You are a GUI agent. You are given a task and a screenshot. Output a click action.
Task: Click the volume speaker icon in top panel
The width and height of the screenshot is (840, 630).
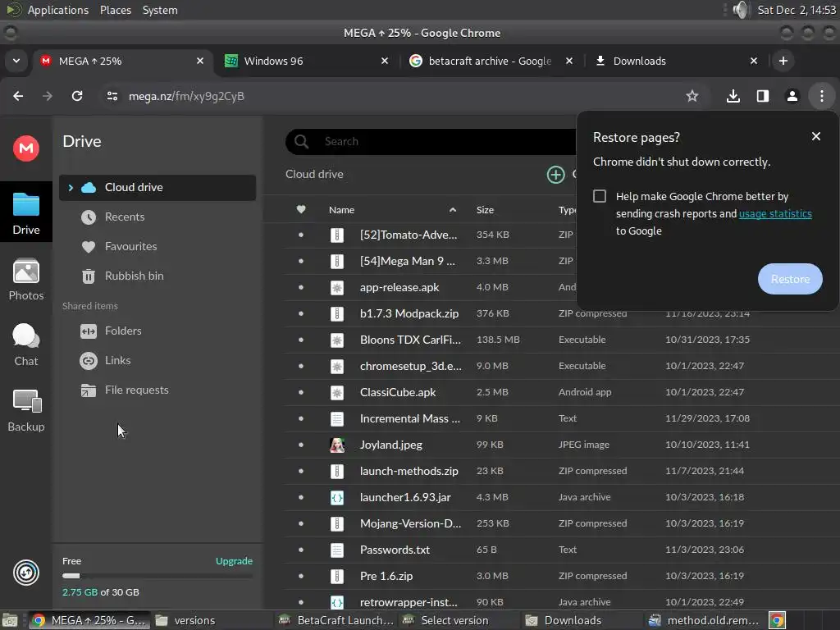click(741, 10)
